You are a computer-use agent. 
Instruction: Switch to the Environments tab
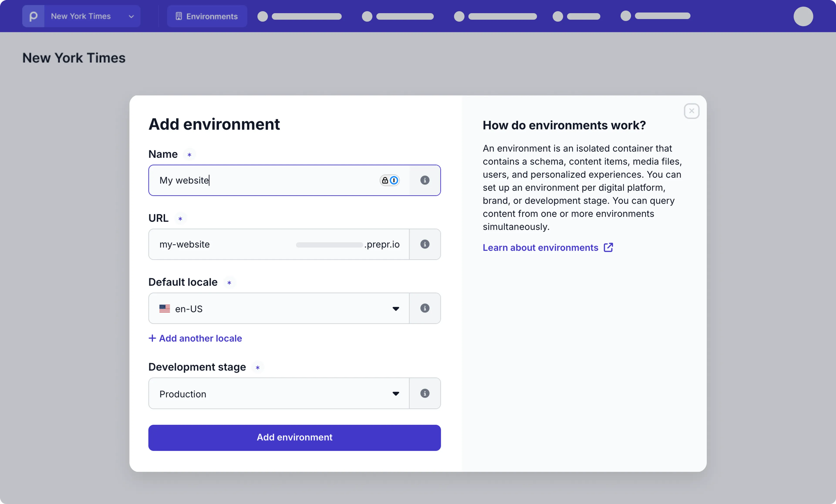(207, 16)
